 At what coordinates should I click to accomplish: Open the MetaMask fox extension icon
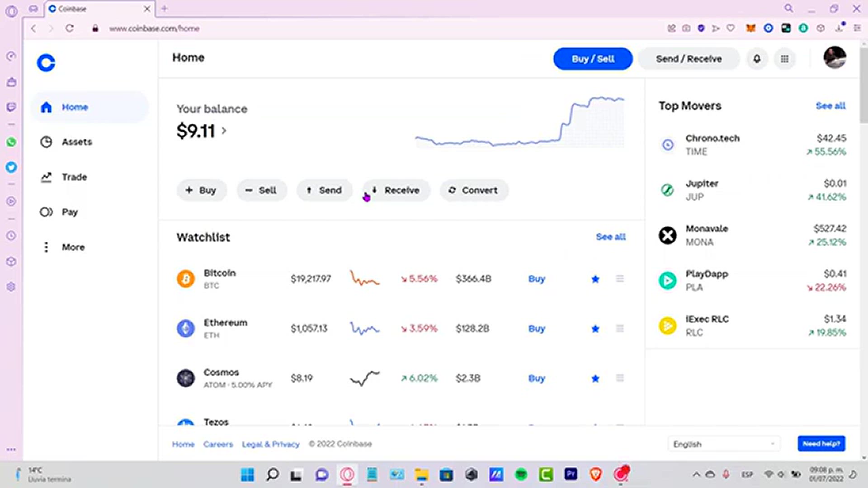point(751,28)
